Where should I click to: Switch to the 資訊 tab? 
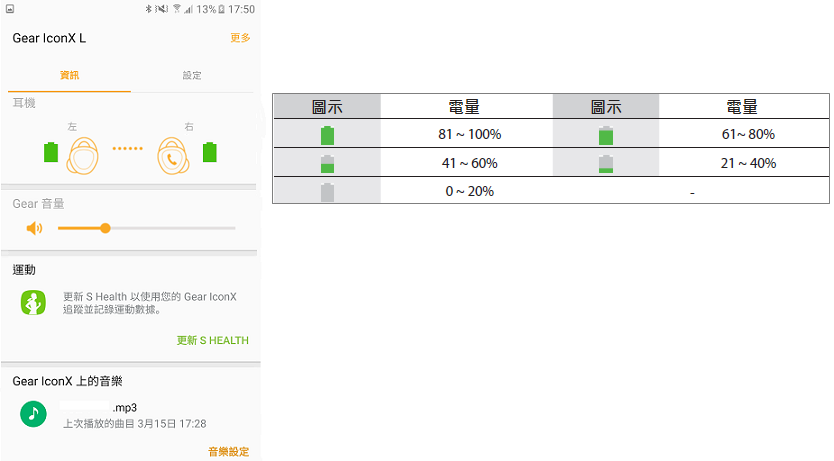click(x=69, y=75)
